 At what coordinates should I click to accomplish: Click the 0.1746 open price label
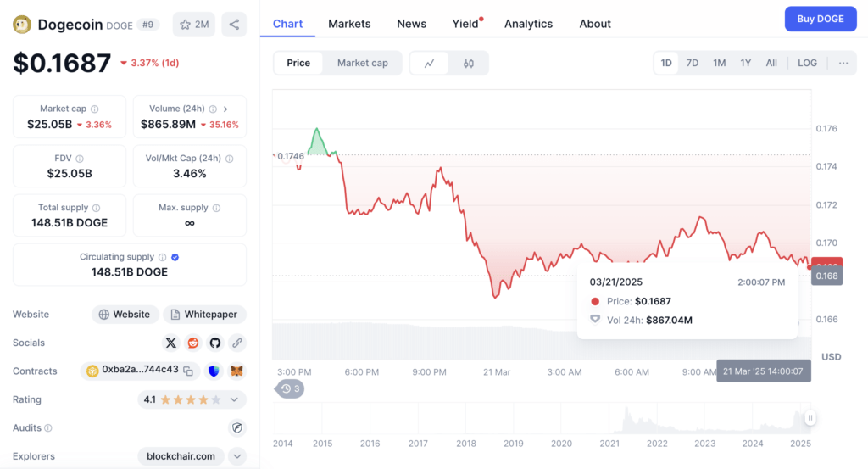coord(291,156)
